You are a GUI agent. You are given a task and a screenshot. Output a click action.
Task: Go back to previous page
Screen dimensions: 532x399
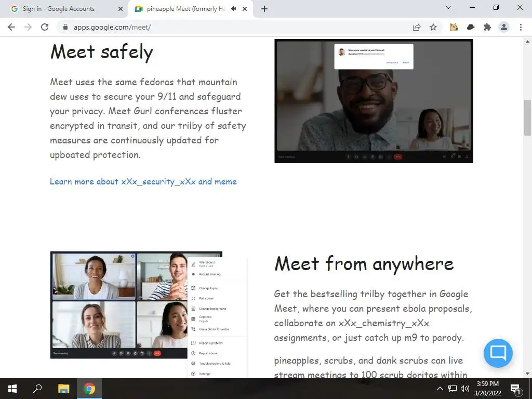click(11, 27)
